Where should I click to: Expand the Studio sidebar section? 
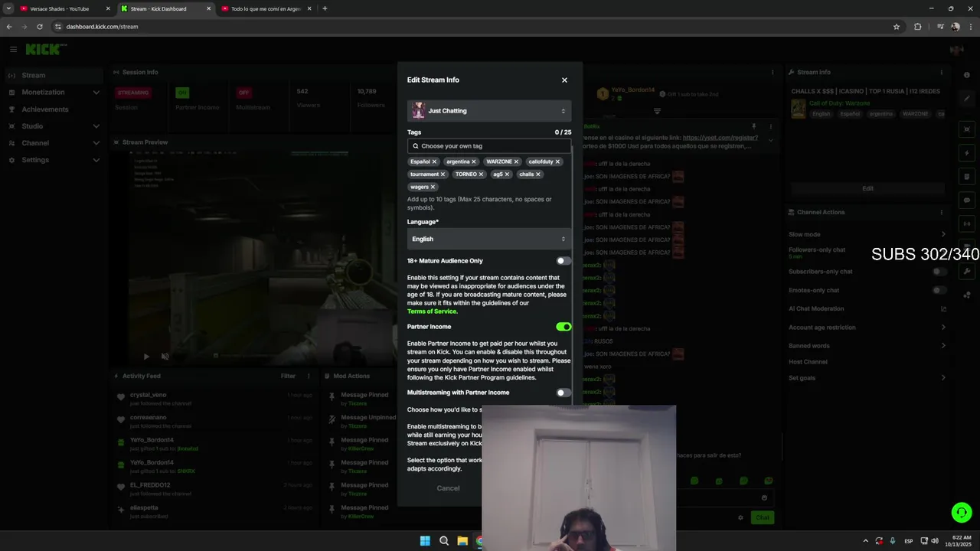point(52,126)
